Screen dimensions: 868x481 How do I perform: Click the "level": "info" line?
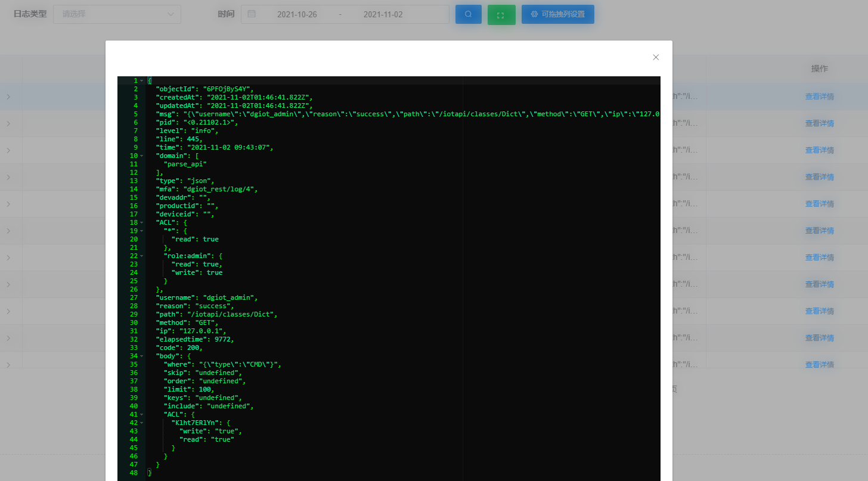pos(187,131)
